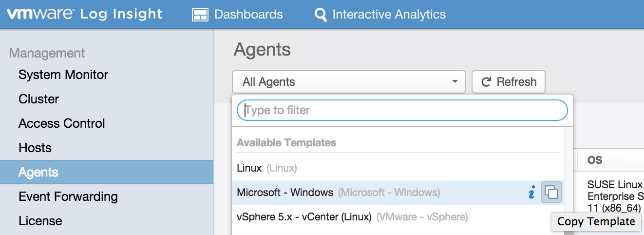Open System Monitor in the sidebar
Viewport: 644px width, 235px height.
(63, 75)
